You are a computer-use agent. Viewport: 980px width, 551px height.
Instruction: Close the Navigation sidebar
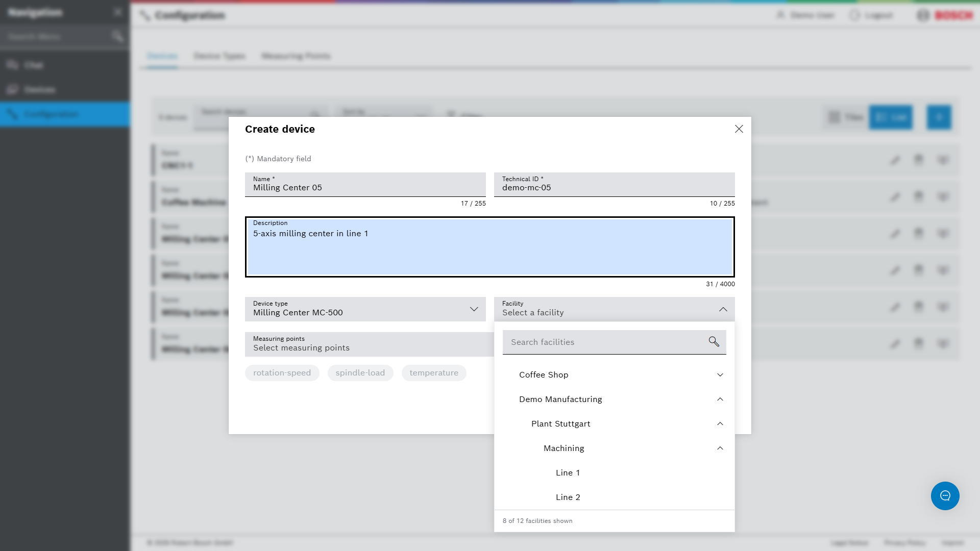pyautogui.click(x=118, y=12)
